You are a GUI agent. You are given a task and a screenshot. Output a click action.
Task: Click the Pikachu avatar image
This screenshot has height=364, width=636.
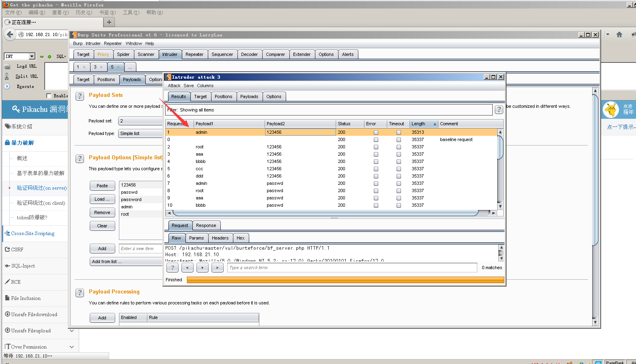(611, 109)
